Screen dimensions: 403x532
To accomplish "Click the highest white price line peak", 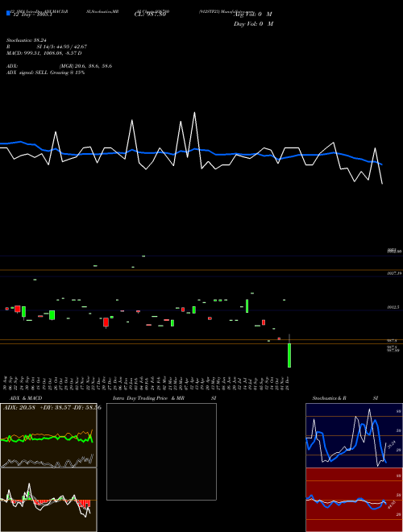I will point(194,113).
